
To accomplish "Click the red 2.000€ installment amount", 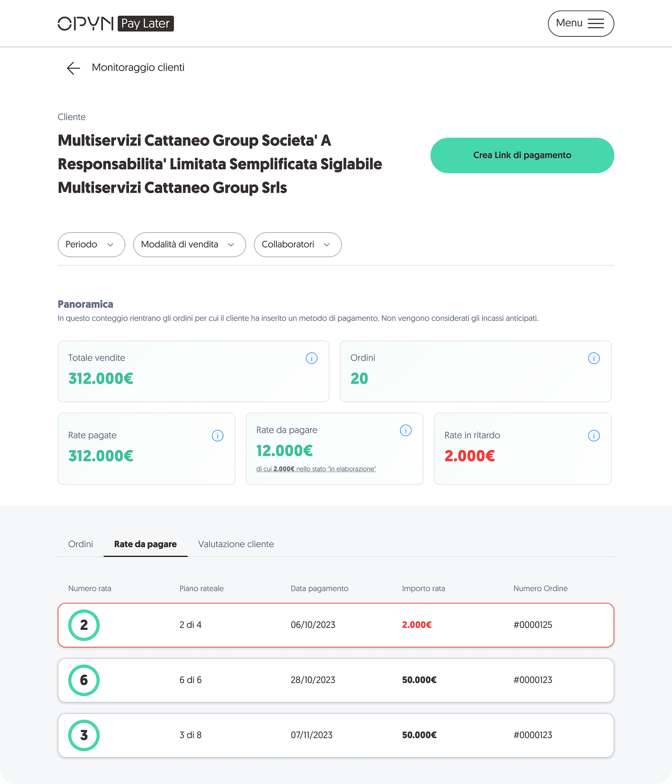I will point(417,625).
